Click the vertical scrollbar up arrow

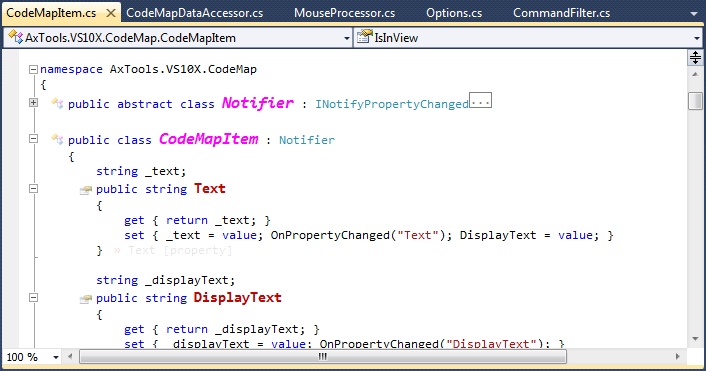point(695,74)
